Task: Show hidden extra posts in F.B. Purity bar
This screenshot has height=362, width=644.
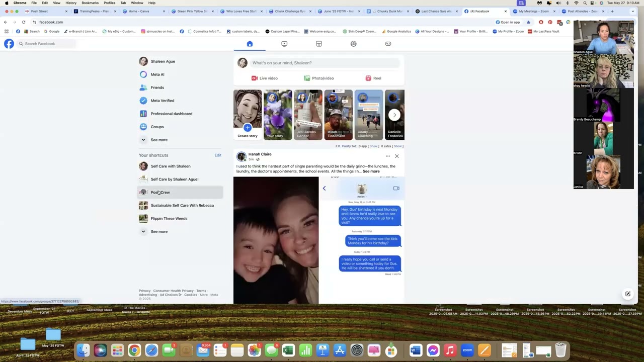Action: coord(397,146)
